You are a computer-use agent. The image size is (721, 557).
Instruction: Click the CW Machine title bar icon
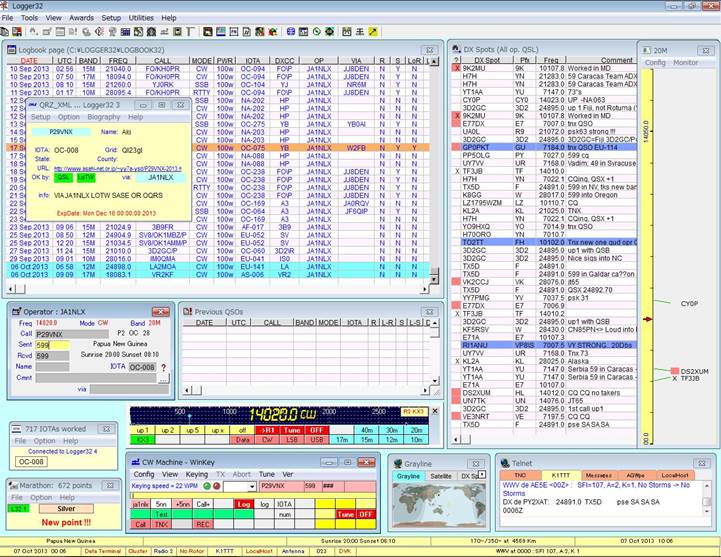pos(135,462)
